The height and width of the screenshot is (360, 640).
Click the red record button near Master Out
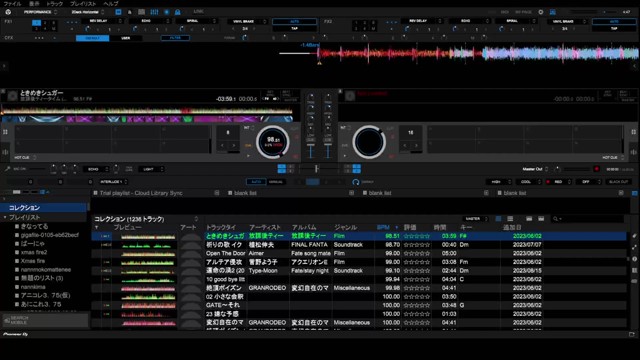click(596, 169)
